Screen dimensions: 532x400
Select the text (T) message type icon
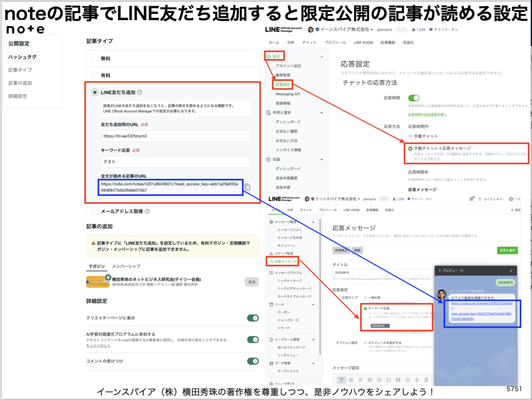[x=341, y=380]
